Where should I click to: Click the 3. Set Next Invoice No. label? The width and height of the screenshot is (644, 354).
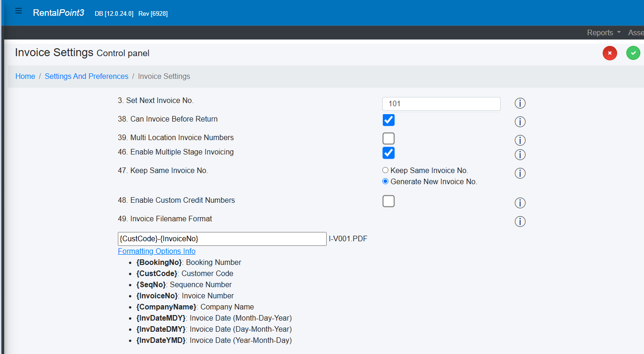click(155, 100)
